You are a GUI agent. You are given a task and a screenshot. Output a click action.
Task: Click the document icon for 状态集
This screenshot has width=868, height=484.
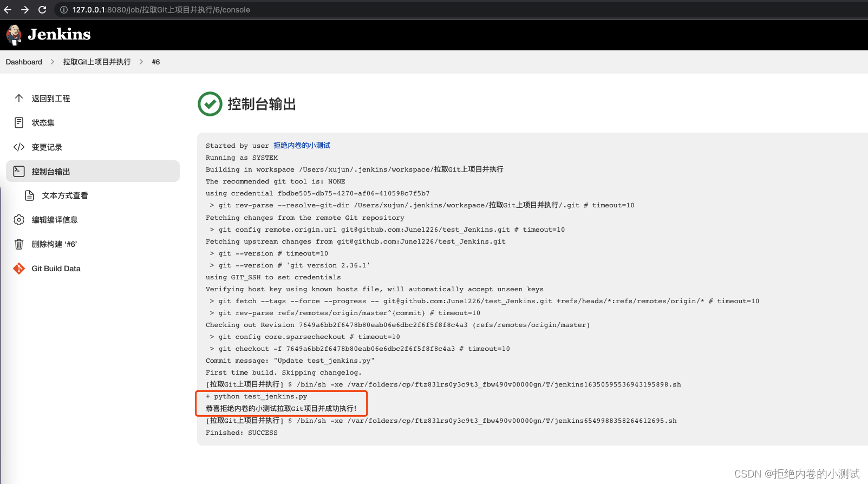click(x=19, y=122)
